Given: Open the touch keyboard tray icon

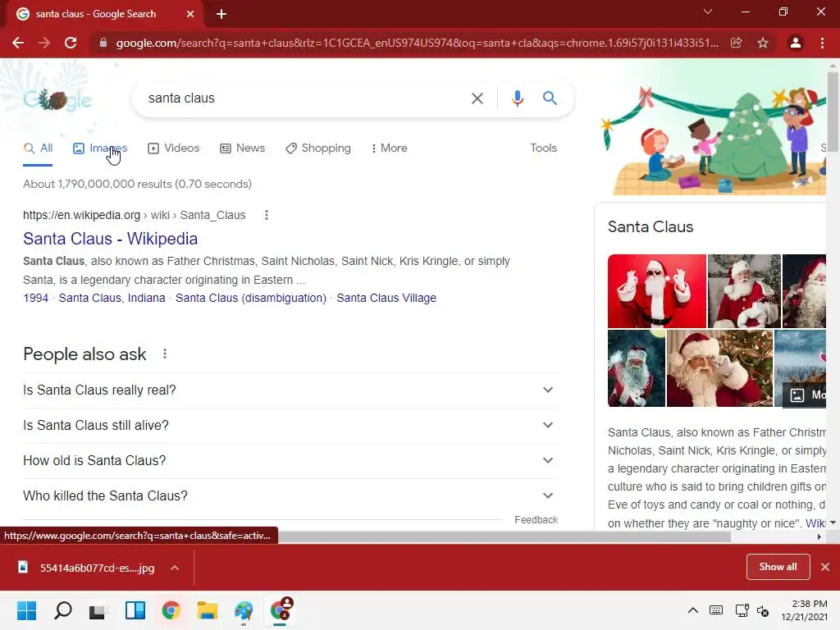Looking at the screenshot, I should 716,610.
